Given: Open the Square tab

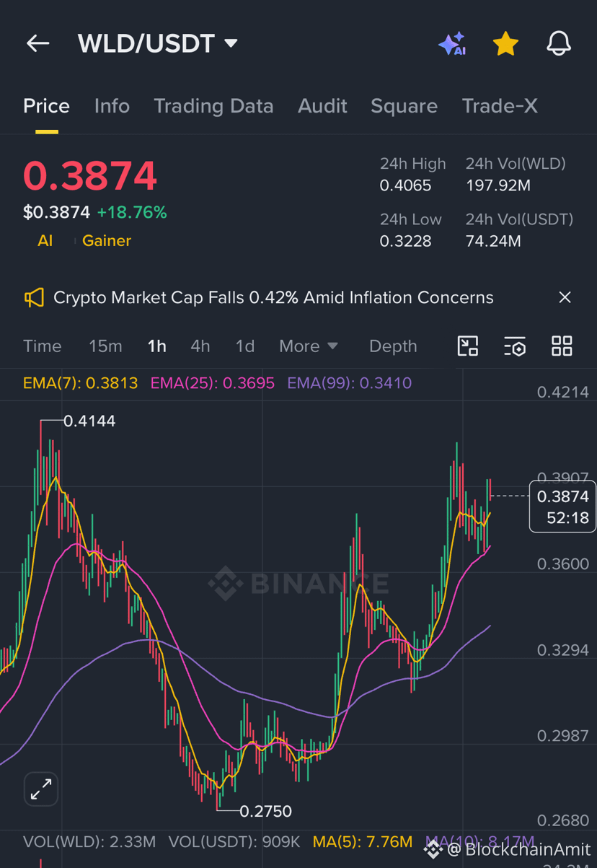Looking at the screenshot, I should coord(404,106).
